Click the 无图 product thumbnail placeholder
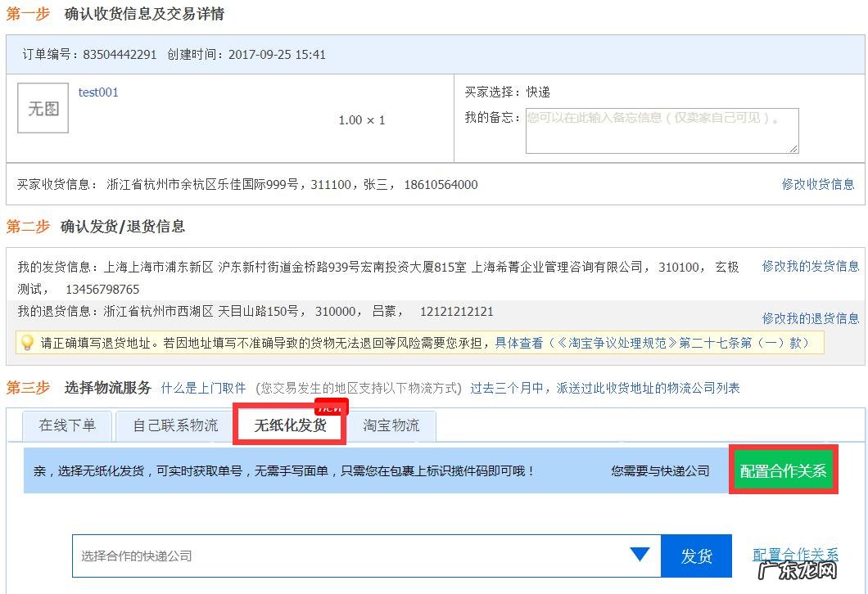The image size is (868, 594). 42,107
